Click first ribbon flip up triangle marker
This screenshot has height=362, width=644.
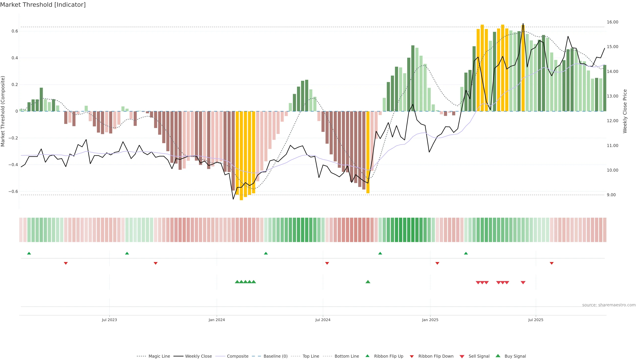29,253
